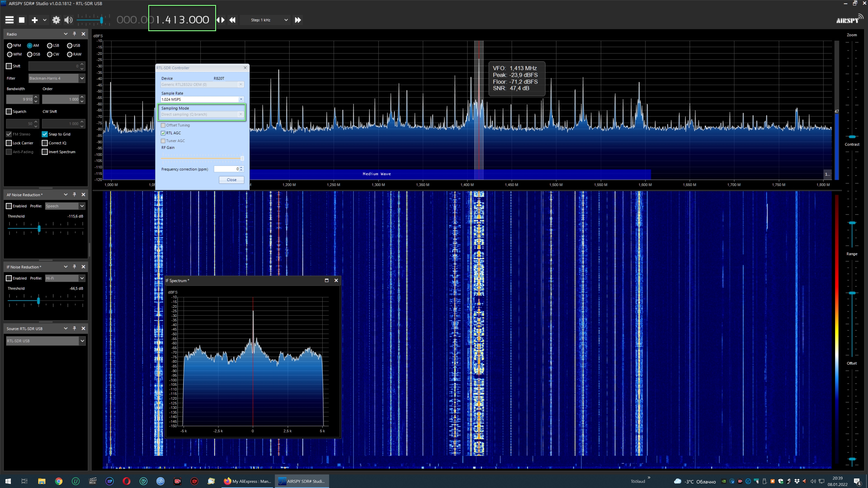868x488 pixels.
Task: Enable the Squelch checkbox
Action: point(9,111)
